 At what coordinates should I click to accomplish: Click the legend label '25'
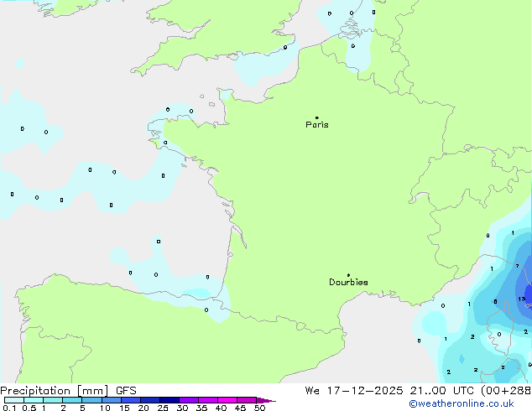pos(163,408)
